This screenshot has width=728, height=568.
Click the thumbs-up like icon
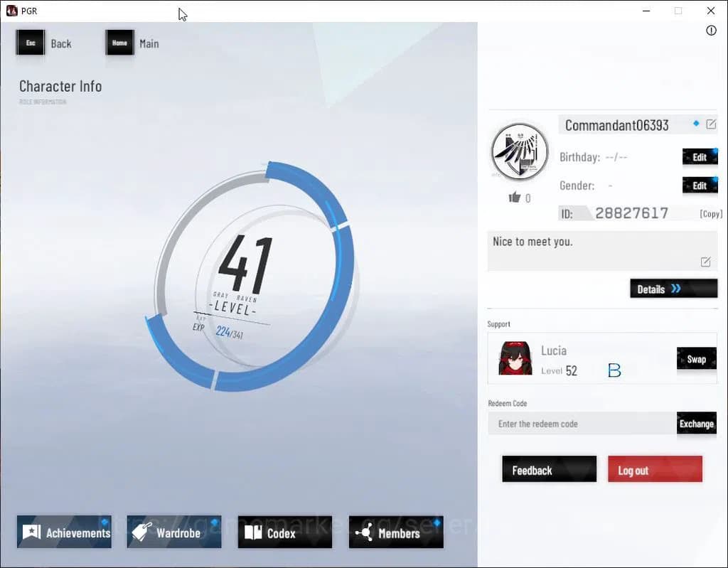[x=515, y=198]
